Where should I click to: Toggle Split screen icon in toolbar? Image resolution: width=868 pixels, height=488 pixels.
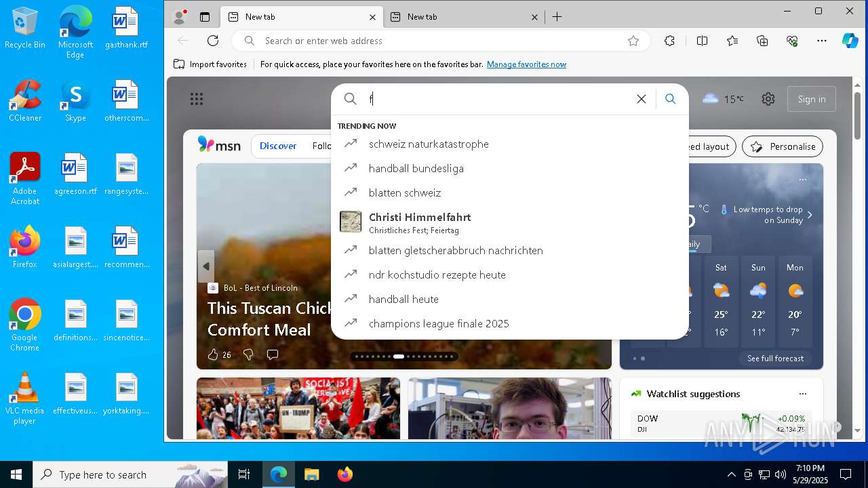(x=702, y=41)
